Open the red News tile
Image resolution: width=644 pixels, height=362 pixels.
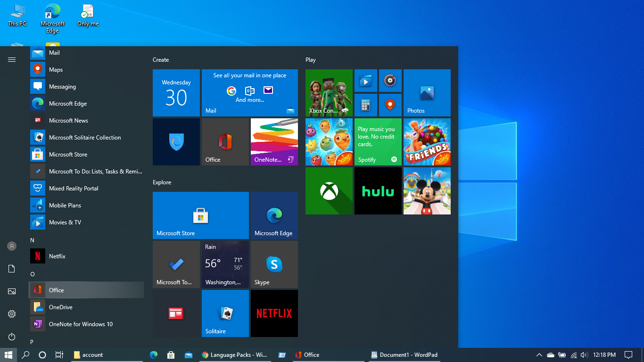176,313
